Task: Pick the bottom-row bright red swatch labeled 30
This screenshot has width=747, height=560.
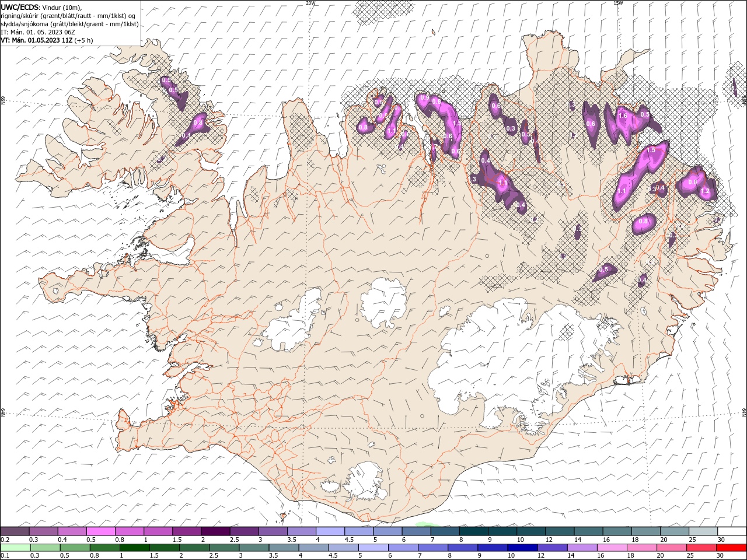Action: click(731, 548)
